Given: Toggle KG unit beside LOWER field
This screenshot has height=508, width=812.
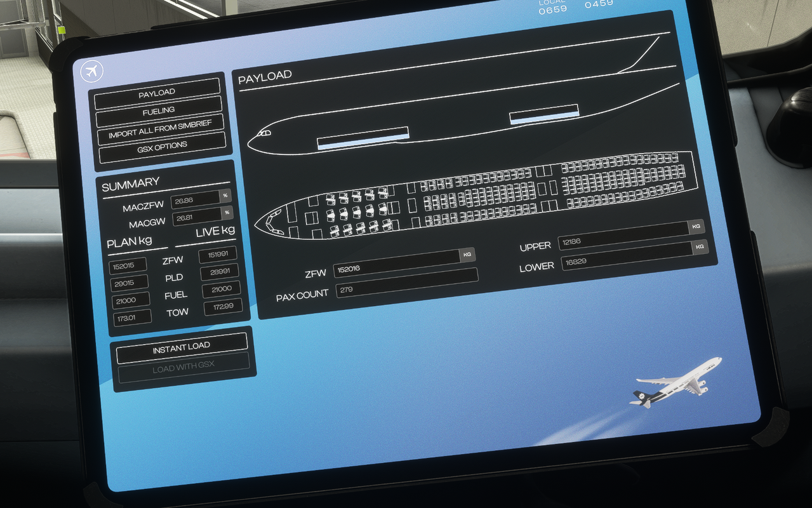Looking at the screenshot, I should 700,247.
